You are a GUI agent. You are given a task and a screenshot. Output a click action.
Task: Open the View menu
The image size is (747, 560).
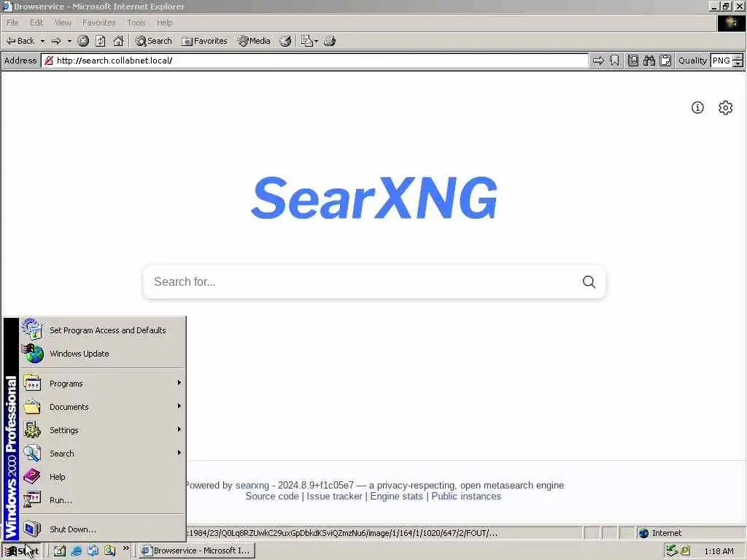point(63,23)
